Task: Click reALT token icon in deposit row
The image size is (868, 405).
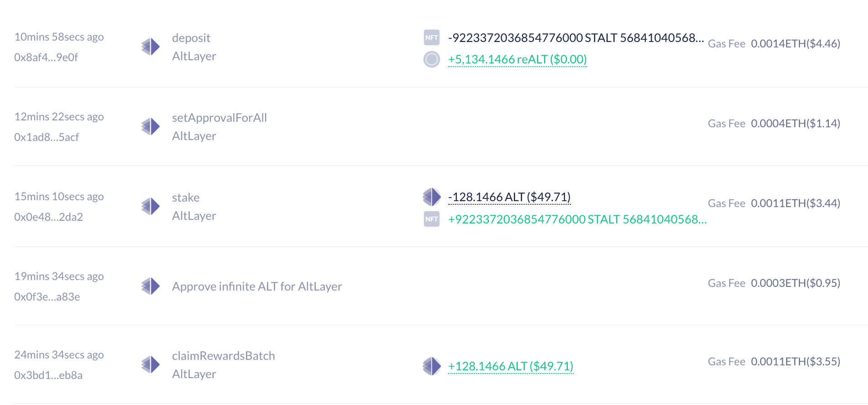Action: point(432,59)
